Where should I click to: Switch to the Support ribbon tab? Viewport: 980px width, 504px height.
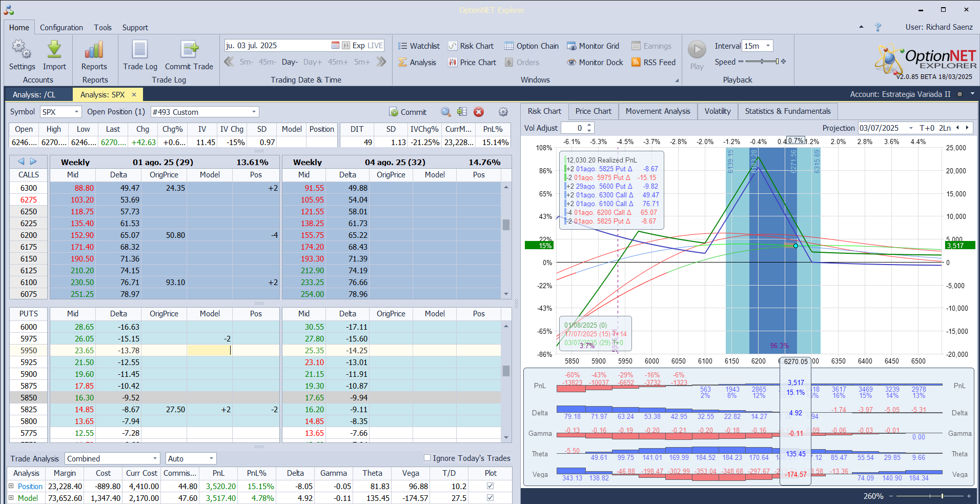click(135, 28)
